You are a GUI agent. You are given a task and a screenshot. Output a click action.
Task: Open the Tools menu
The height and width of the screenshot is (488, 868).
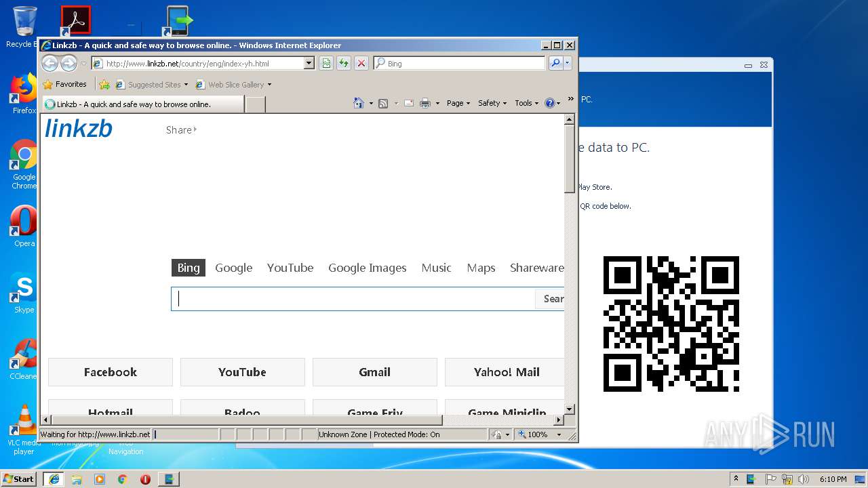(x=526, y=103)
